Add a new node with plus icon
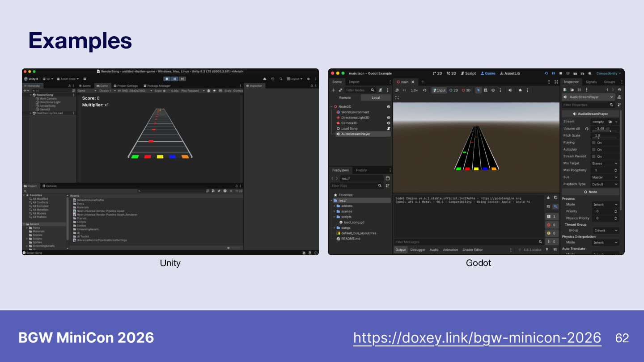This screenshot has width=644, height=362. click(333, 90)
